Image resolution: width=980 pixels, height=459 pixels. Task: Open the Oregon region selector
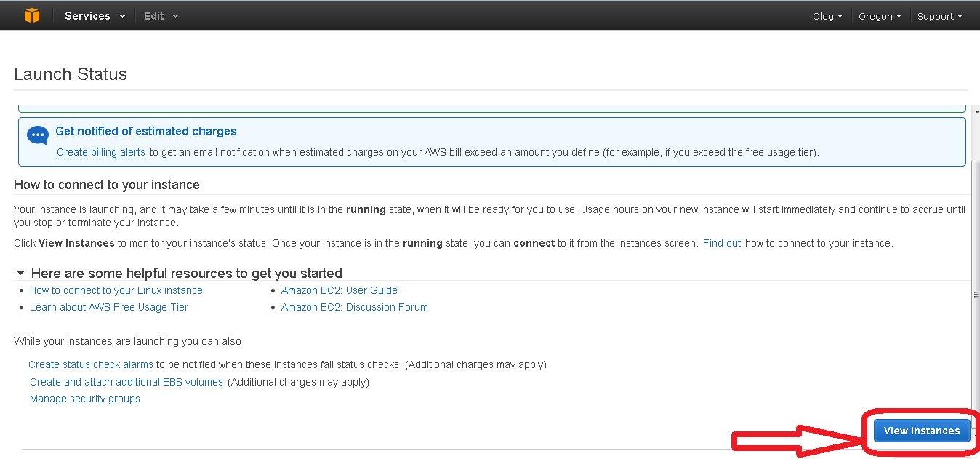tap(880, 16)
